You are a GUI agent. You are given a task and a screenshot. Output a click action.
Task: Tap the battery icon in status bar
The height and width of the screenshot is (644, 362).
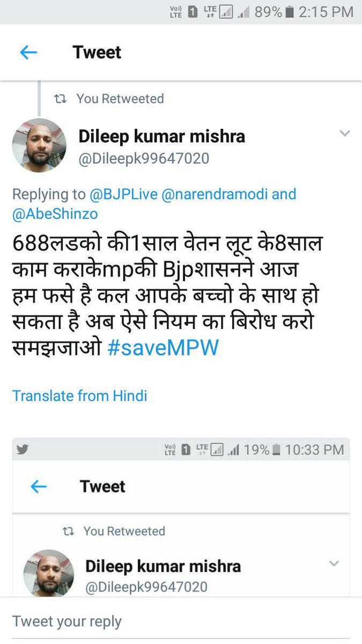(x=290, y=12)
